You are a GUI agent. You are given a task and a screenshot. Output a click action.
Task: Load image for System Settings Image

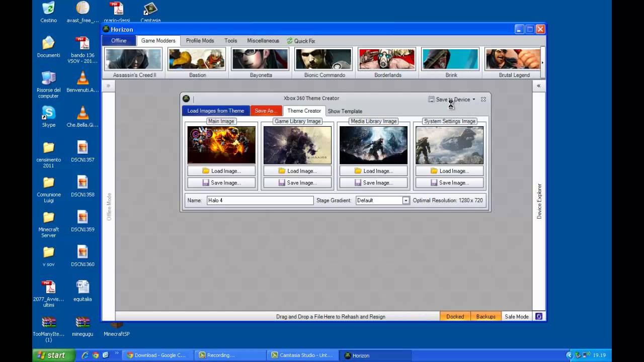[x=449, y=171]
